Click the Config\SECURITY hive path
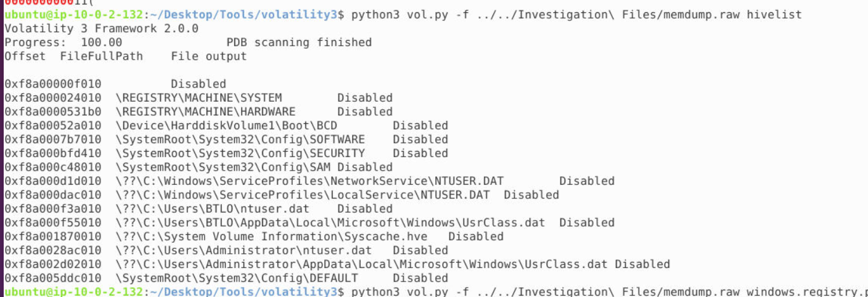The image size is (868, 297). (240, 153)
